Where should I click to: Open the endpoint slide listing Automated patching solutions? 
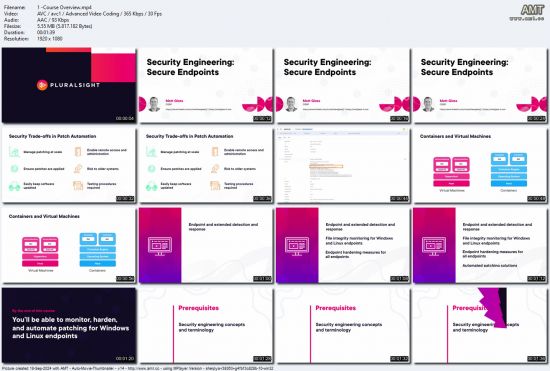click(480, 245)
